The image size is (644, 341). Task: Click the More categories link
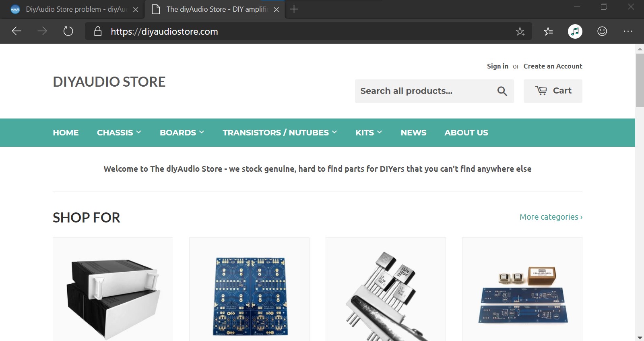(x=551, y=217)
